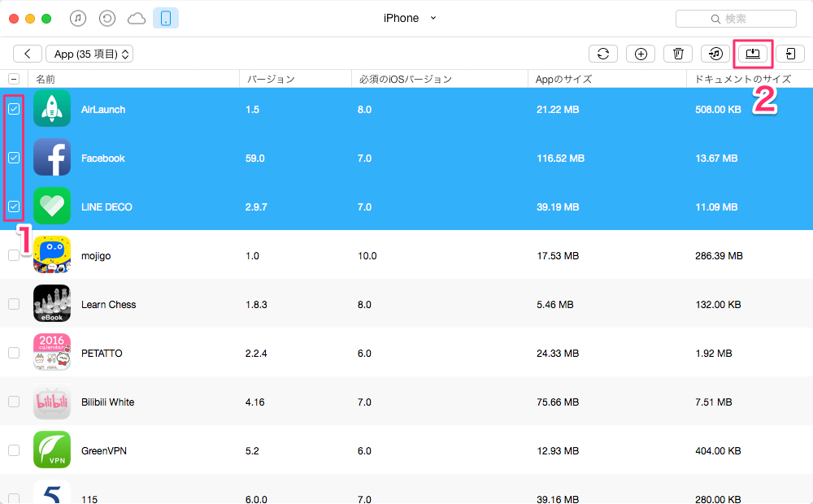Image resolution: width=813 pixels, height=504 pixels.
Task: Select the LINE DECO name text
Action: click(x=107, y=207)
